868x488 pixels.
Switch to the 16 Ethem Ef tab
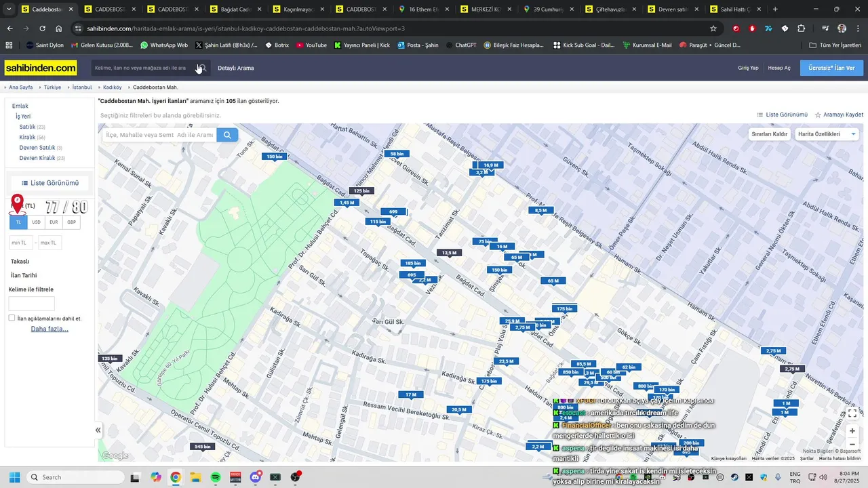coord(424,9)
